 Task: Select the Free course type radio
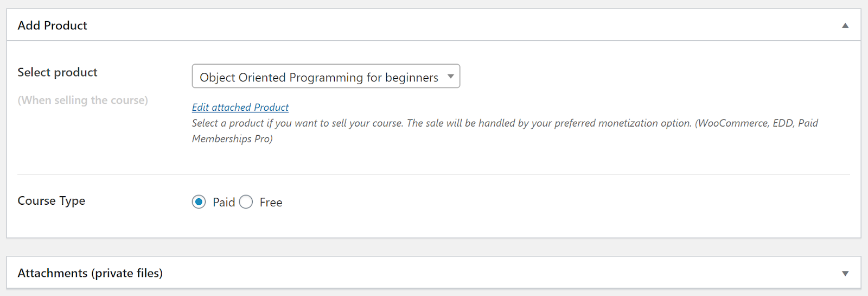[246, 202]
